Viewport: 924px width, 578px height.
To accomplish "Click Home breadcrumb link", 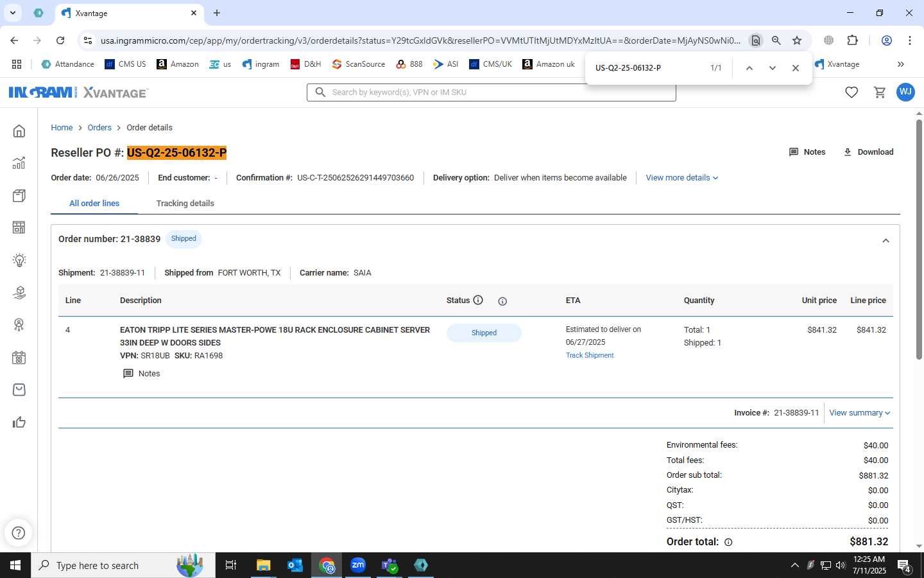I will tap(62, 128).
